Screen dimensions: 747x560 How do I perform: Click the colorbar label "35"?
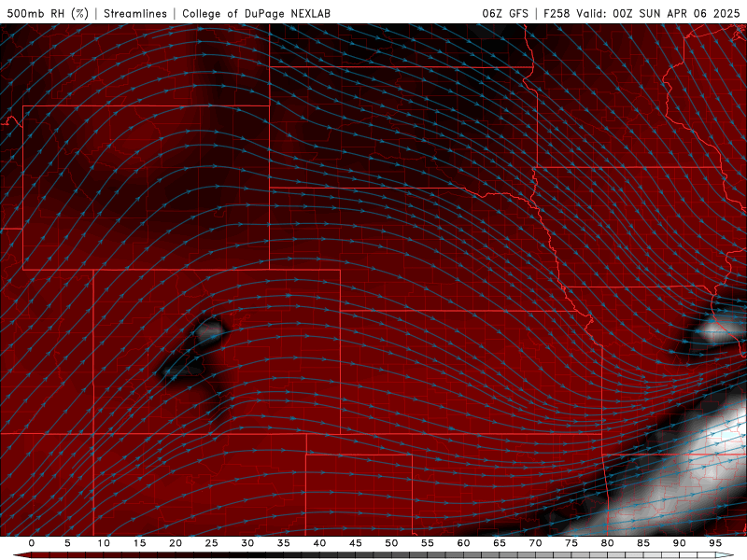click(283, 543)
